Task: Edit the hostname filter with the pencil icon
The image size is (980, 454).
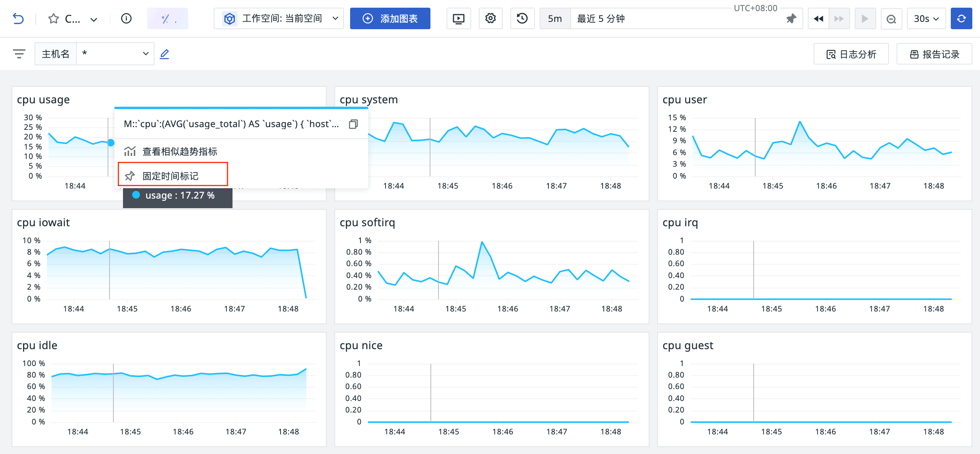Action: click(x=164, y=54)
